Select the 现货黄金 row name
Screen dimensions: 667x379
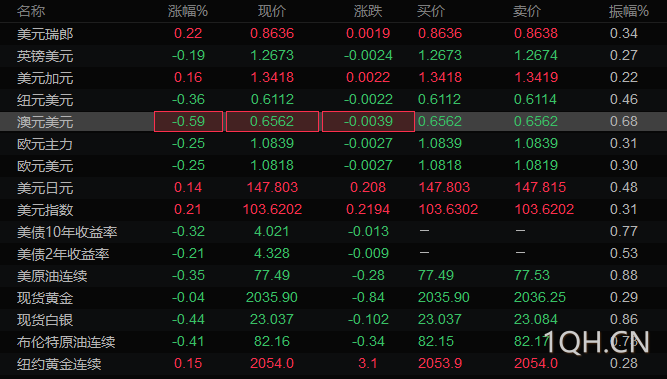(x=45, y=298)
